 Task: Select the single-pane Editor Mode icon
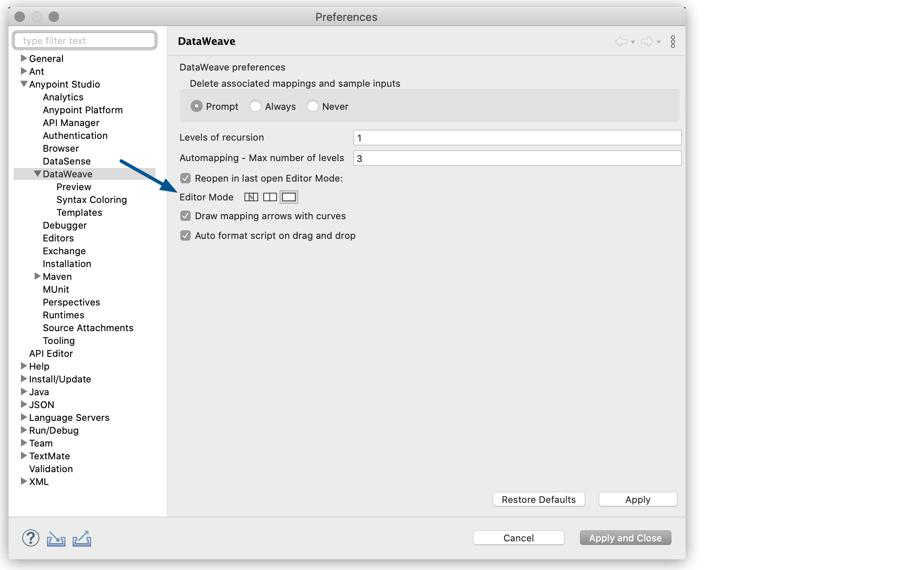tap(289, 197)
